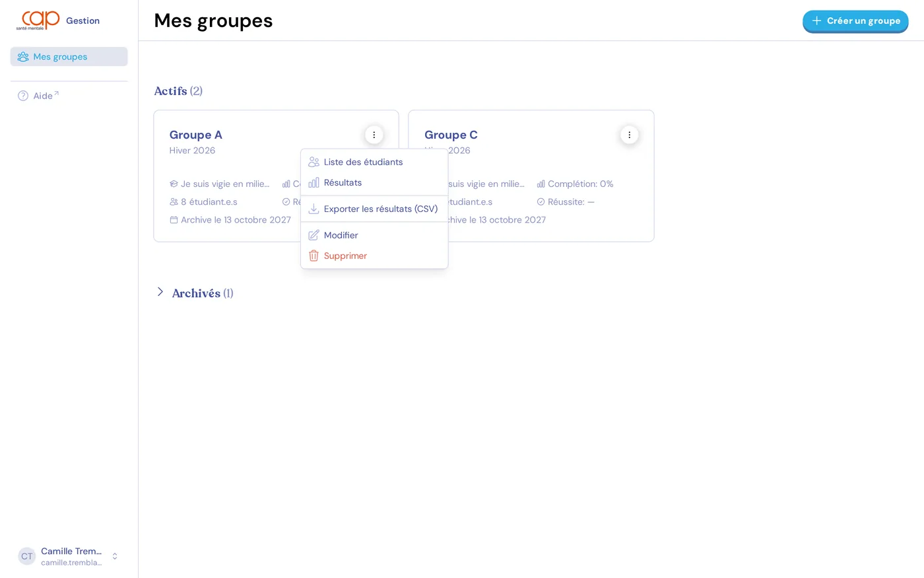Click the Complétion chart icon in Groupe C
This screenshot has width=924, height=578.
[541, 184]
